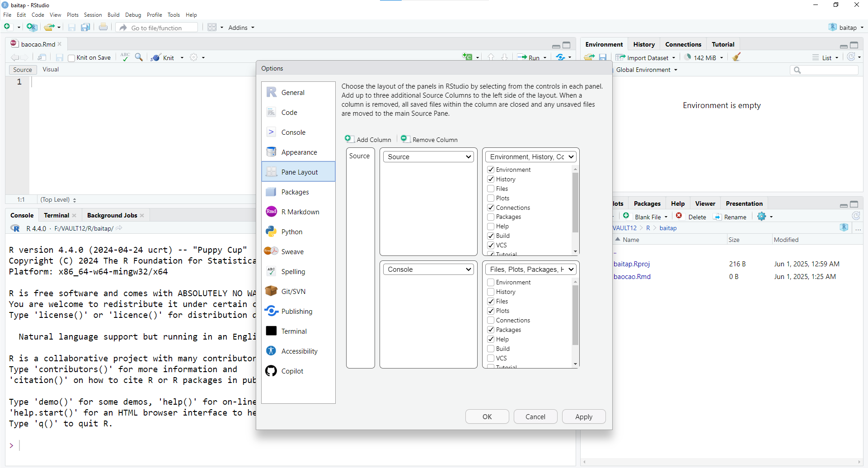This screenshot has width=868, height=468.
Task: Open Terminal options category
Action: click(x=298, y=331)
